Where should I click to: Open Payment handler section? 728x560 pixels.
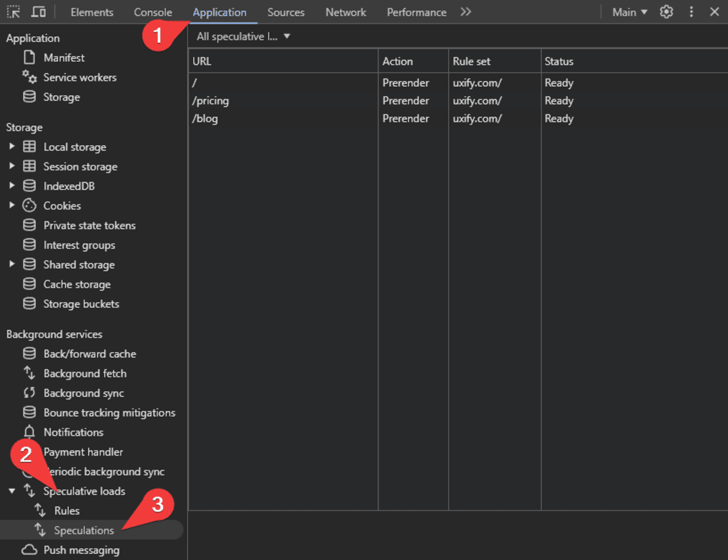[x=83, y=452]
